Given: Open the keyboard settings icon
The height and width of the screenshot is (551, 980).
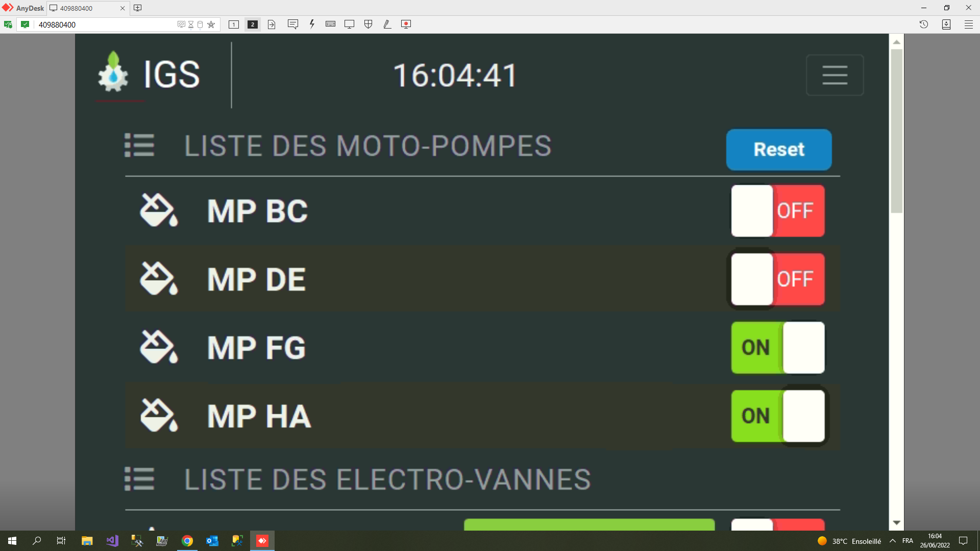Looking at the screenshot, I should [330, 24].
